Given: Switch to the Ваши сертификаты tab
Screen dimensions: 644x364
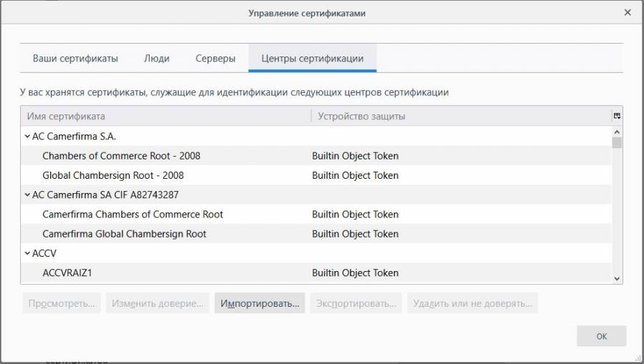Looking at the screenshot, I should pyautogui.click(x=75, y=59).
